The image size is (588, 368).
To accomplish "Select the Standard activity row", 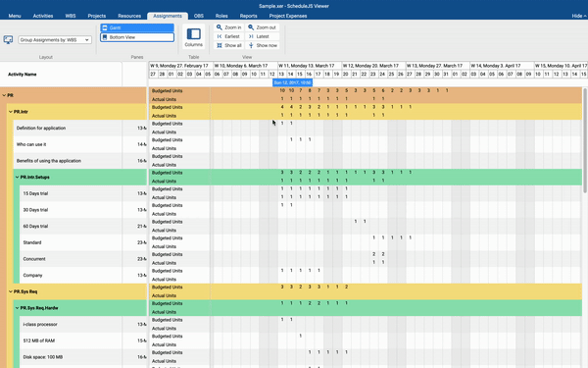I will (x=83, y=242).
